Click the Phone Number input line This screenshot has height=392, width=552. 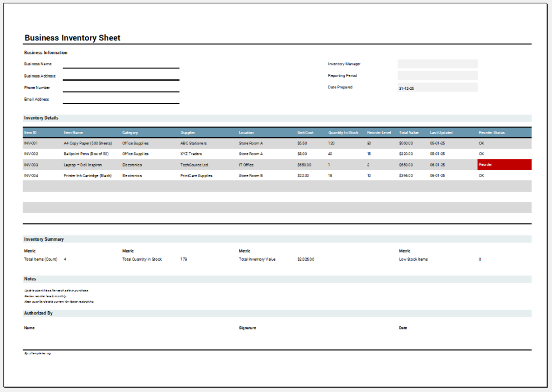coord(121,90)
